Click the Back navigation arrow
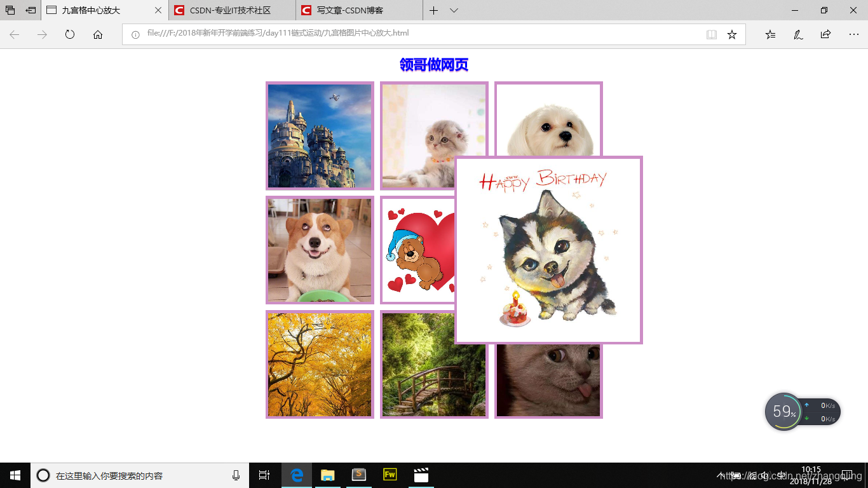This screenshot has width=868, height=488. pyautogui.click(x=14, y=34)
